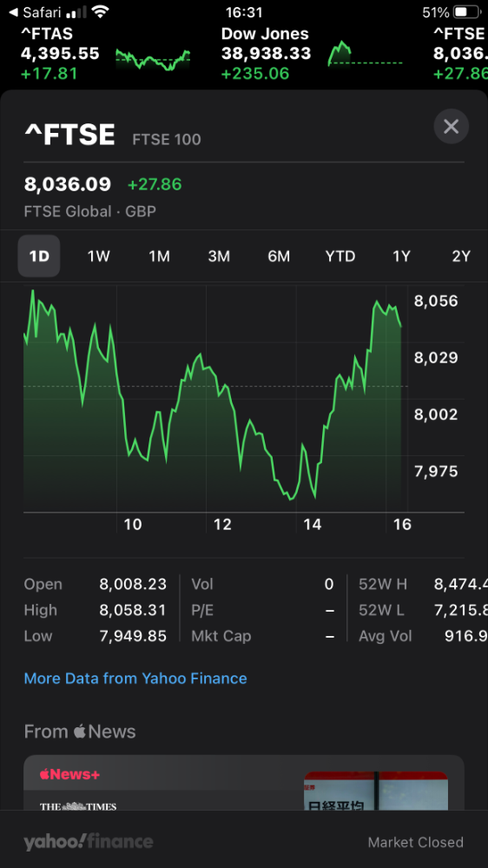Tap the 7,975 axis label
The image size is (488, 868).
click(436, 471)
